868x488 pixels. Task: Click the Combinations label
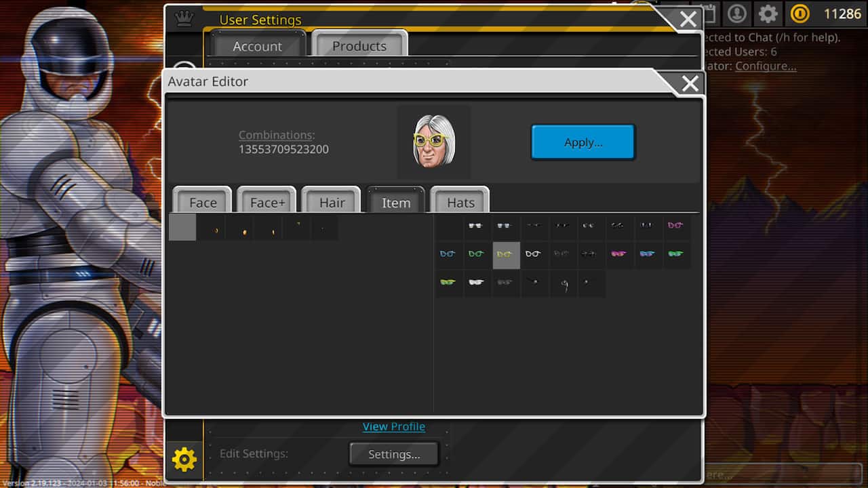(x=277, y=135)
